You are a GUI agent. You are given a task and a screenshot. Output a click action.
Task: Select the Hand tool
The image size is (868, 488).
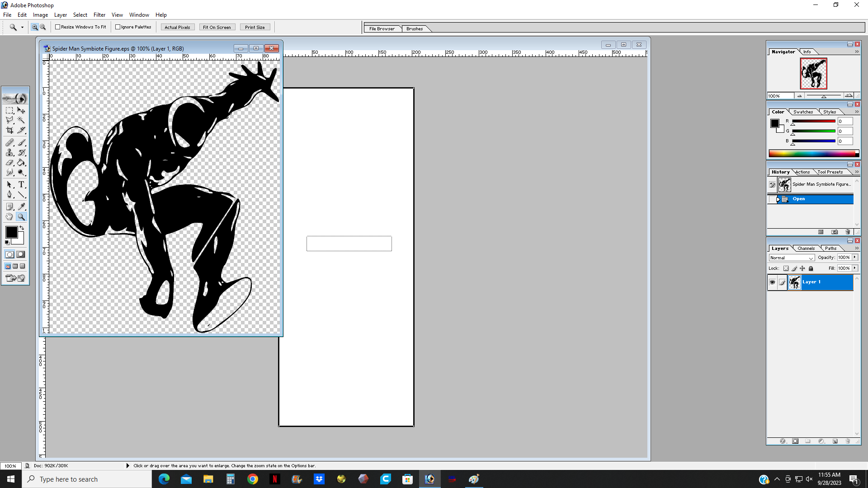pyautogui.click(x=9, y=217)
